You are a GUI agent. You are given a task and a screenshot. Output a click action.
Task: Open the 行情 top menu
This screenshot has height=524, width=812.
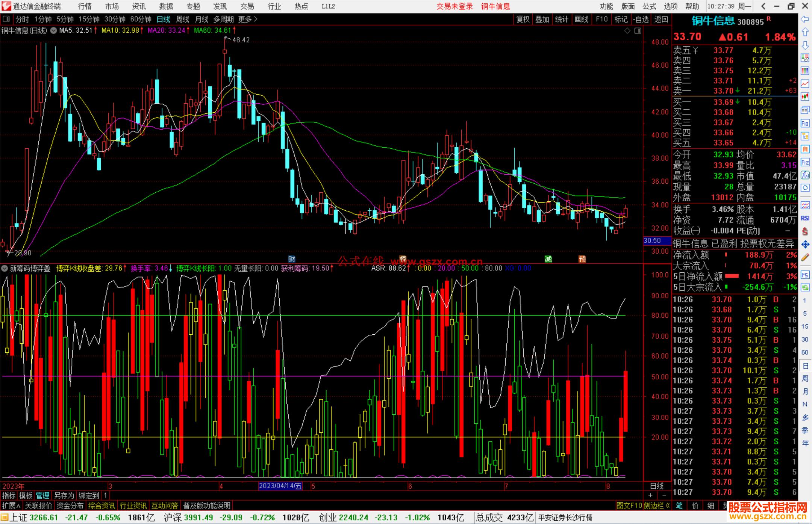click(x=85, y=6)
